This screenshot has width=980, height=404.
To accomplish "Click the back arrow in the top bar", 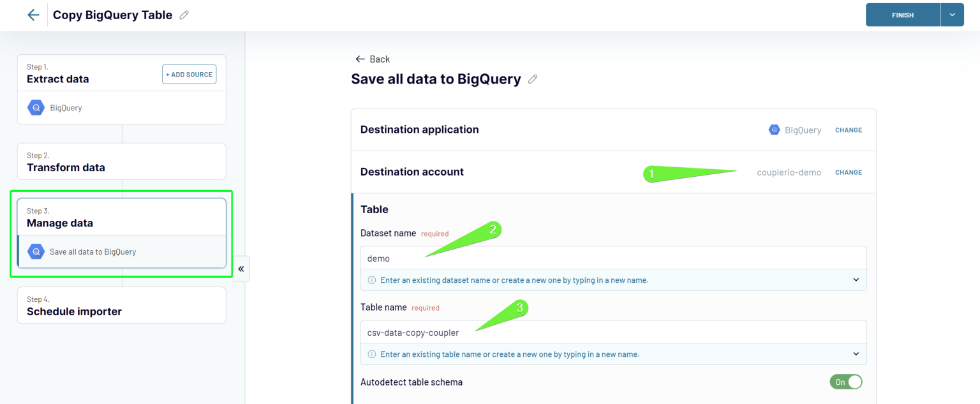I will click(x=33, y=14).
